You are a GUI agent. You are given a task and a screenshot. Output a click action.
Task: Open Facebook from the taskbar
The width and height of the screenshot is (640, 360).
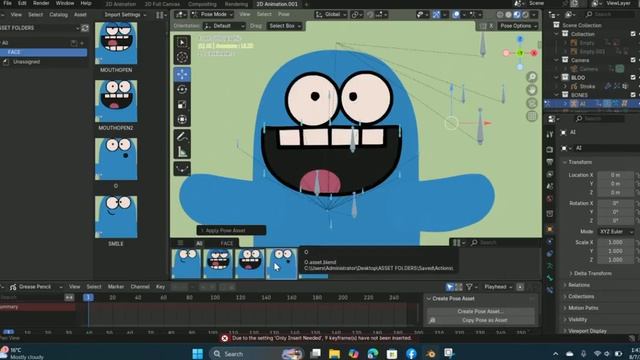pos(411,353)
